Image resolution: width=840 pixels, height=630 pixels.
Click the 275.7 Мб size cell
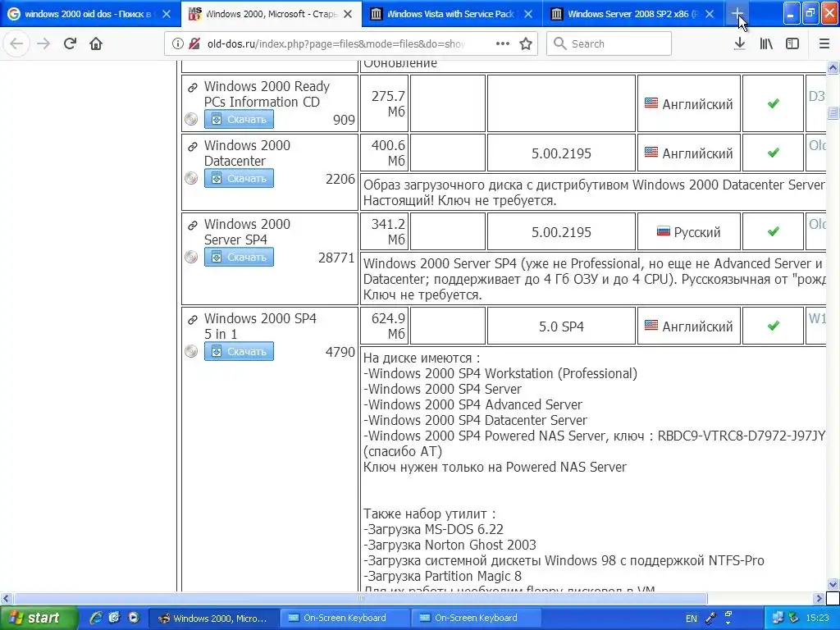pyautogui.click(x=384, y=103)
